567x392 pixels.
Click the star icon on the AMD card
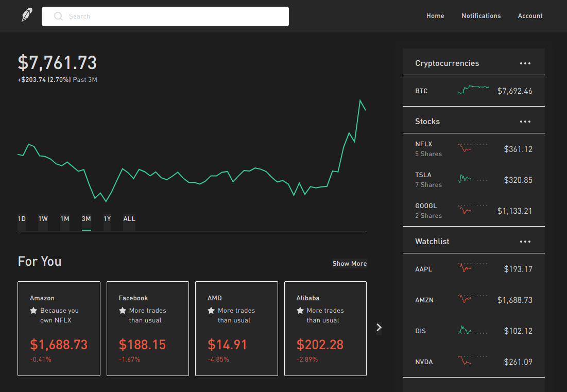pyautogui.click(x=211, y=310)
